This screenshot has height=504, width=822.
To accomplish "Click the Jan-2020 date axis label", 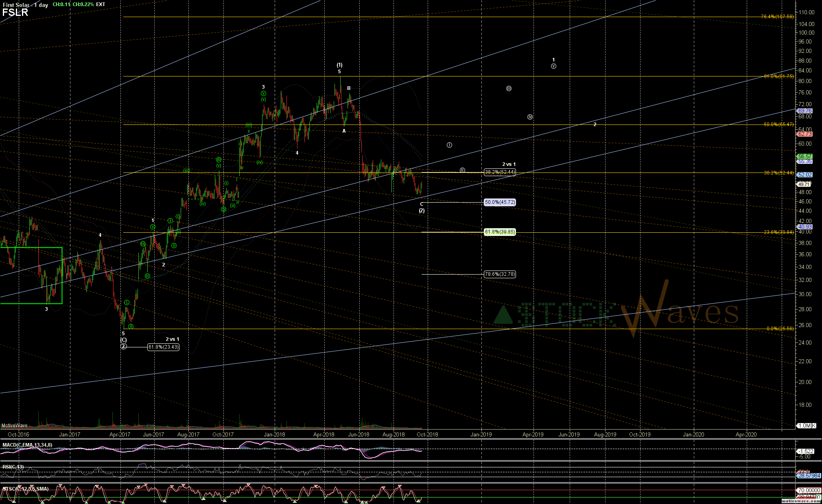I will tap(693, 434).
